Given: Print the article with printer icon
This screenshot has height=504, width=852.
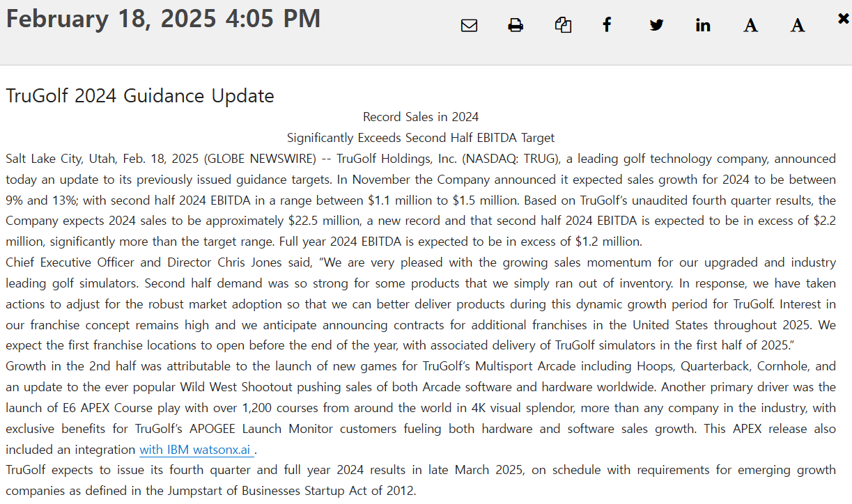Looking at the screenshot, I should (516, 26).
